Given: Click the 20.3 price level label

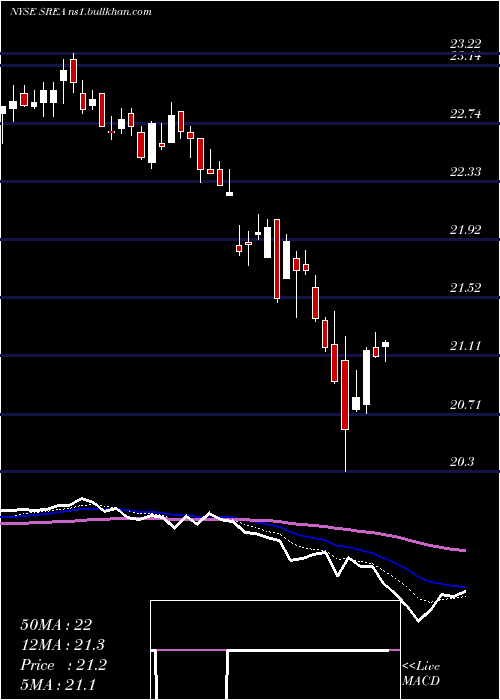Looking at the screenshot, I should click(x=462, y=462).
